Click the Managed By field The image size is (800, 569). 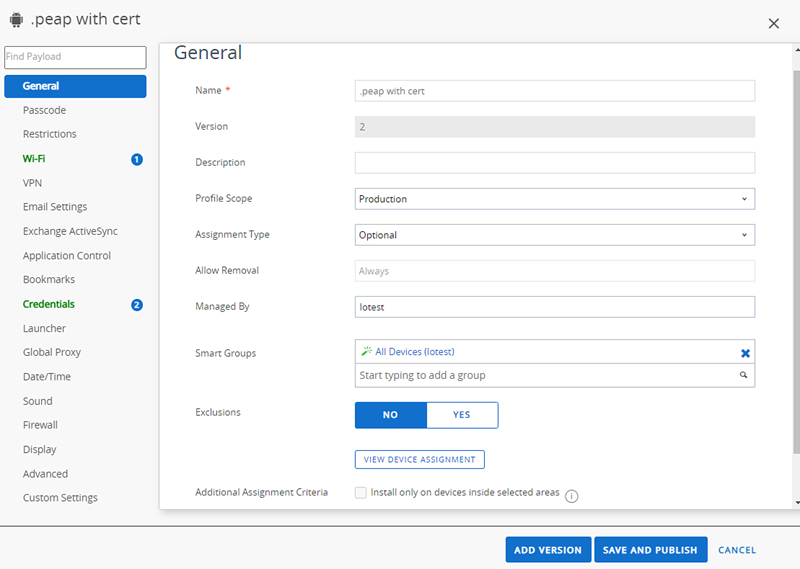coord(555,307)
